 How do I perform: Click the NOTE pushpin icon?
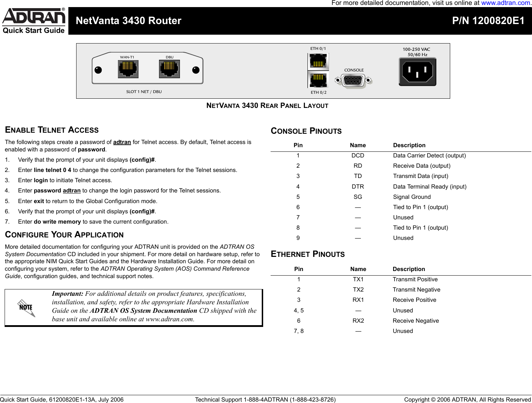tap(27, 307)
